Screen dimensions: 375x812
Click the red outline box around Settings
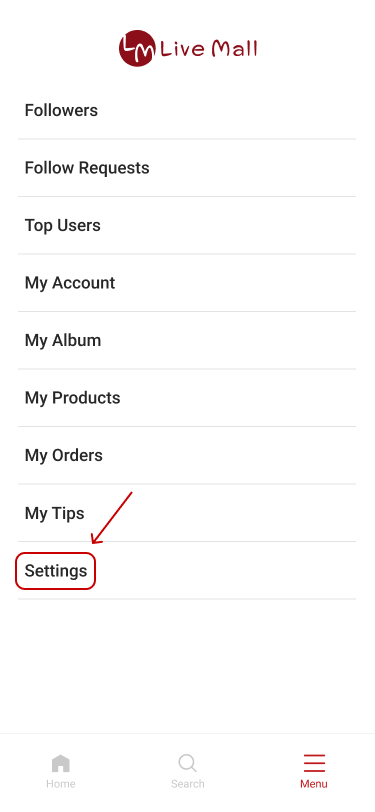[x=55, y=571]
